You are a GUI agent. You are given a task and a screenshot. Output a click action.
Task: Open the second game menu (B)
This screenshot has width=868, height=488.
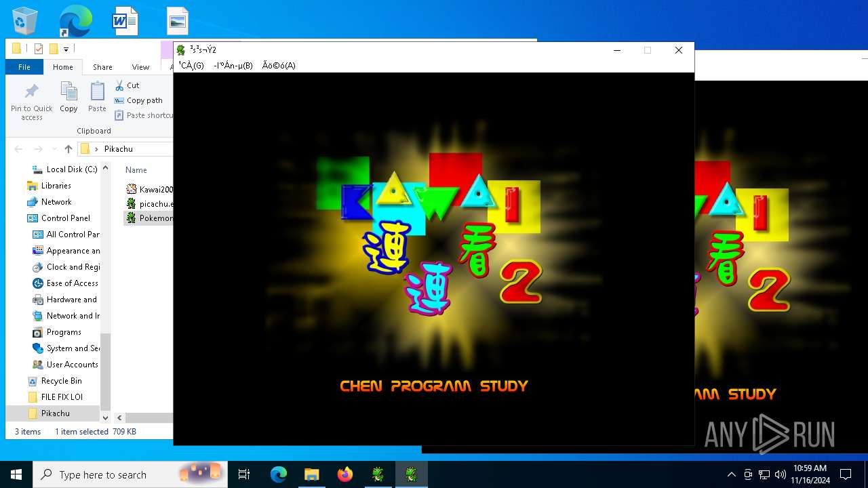233,66
